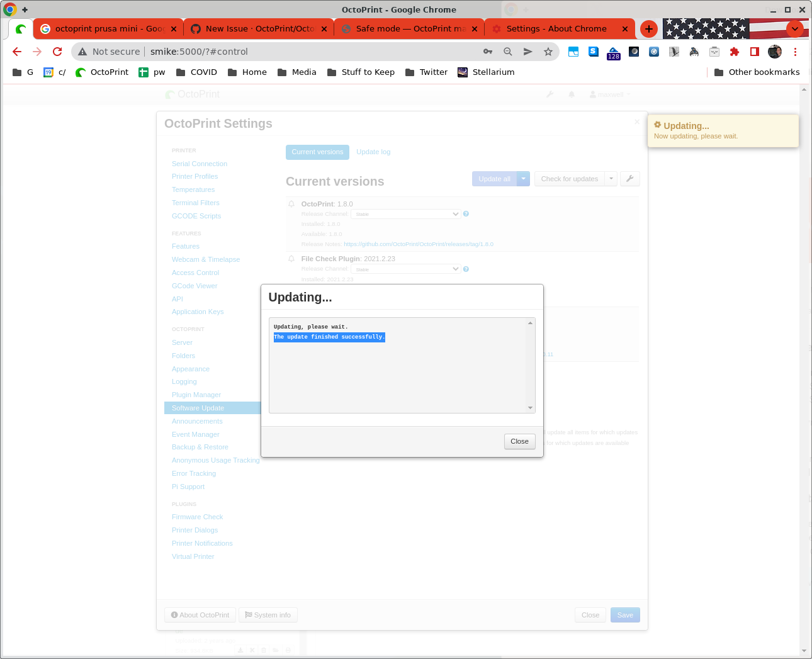The height and width of the screenshot is (659, 812).
Task: Expand the Update all dropdown caret
Action: pyautogui.click(x=523, y=179)
